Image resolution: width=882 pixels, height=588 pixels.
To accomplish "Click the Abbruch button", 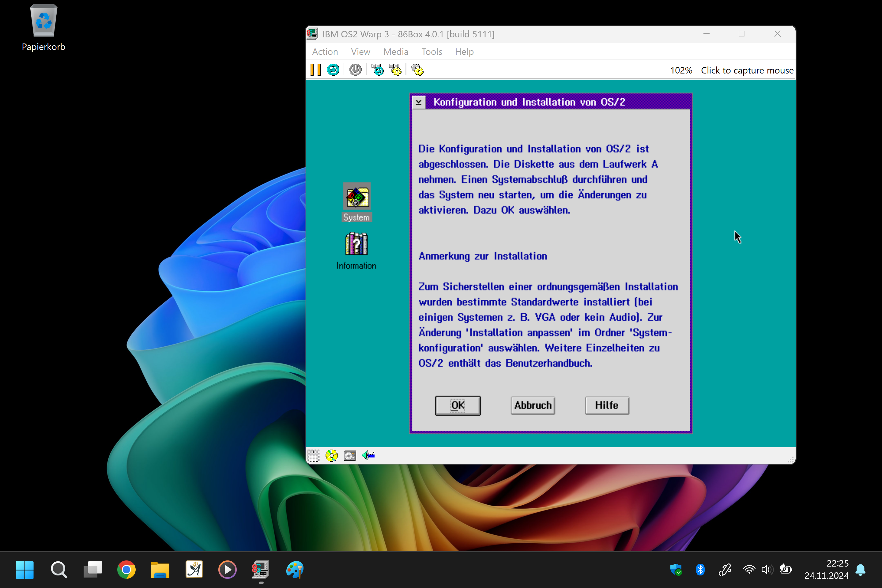I will pyautogui.click(x=533, y=405).
